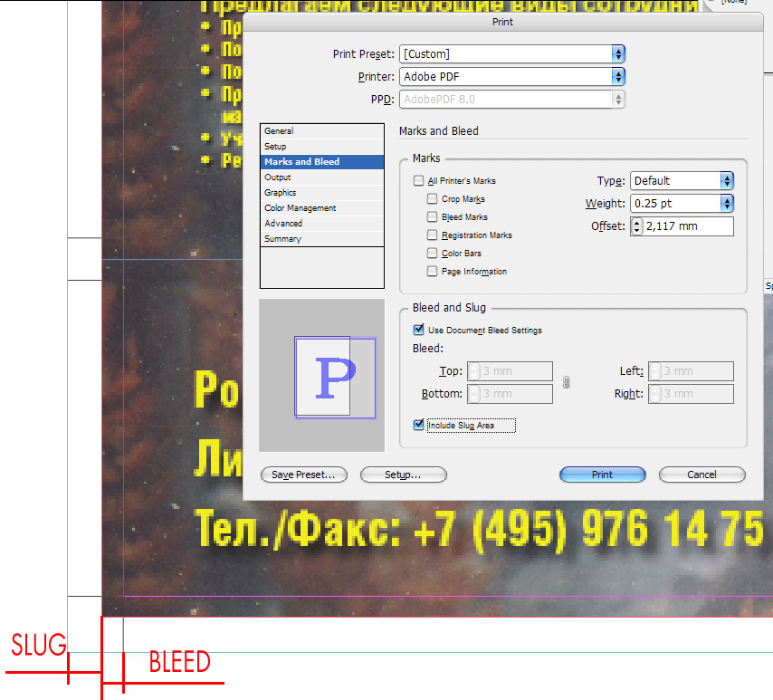Enable Page Information checkbox
Screen dimensions: 773x700
click(432, 272)
